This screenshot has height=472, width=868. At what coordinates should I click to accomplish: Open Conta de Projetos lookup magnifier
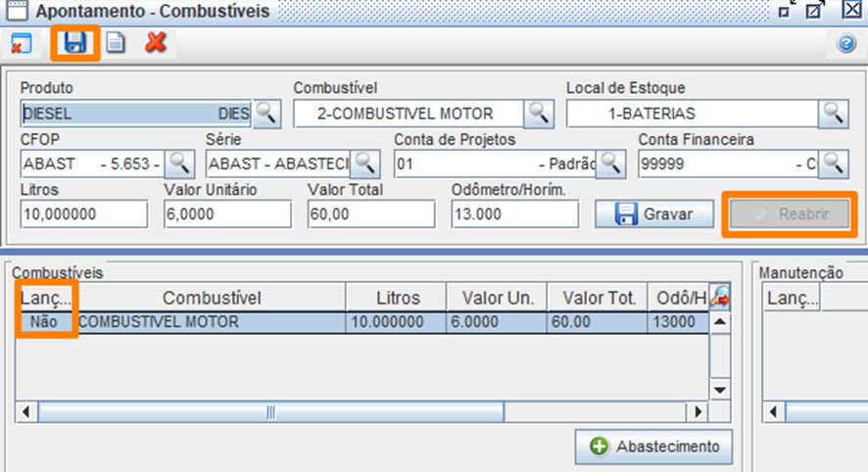tap(611, 163)
